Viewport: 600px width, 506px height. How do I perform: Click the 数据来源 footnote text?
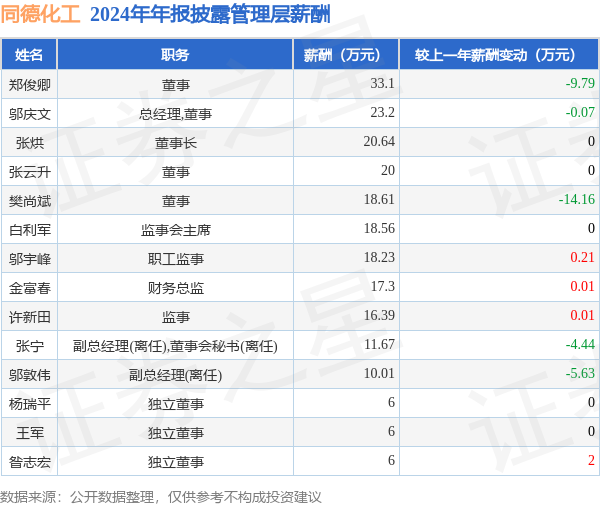pos(160,497)
